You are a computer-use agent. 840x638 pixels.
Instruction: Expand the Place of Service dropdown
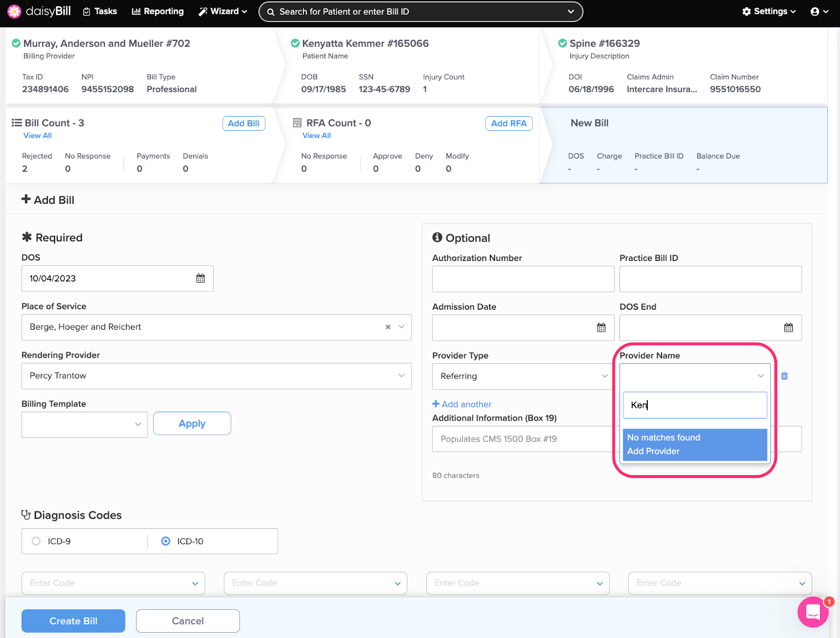point(402,327)
